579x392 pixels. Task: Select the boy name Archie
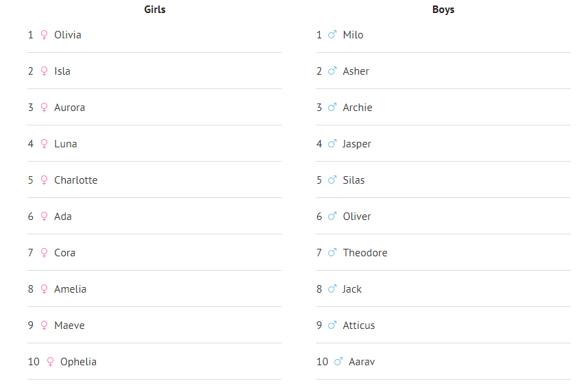coord(358,108)
